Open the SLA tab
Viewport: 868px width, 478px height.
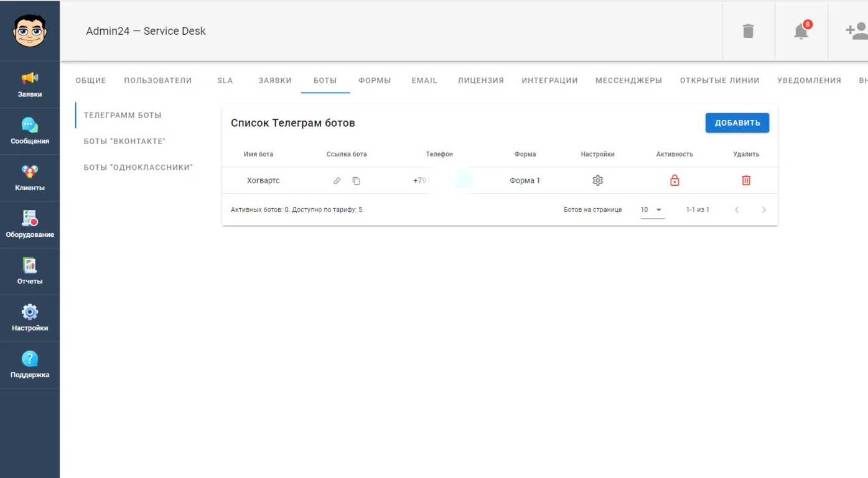[x=225, y=80]
